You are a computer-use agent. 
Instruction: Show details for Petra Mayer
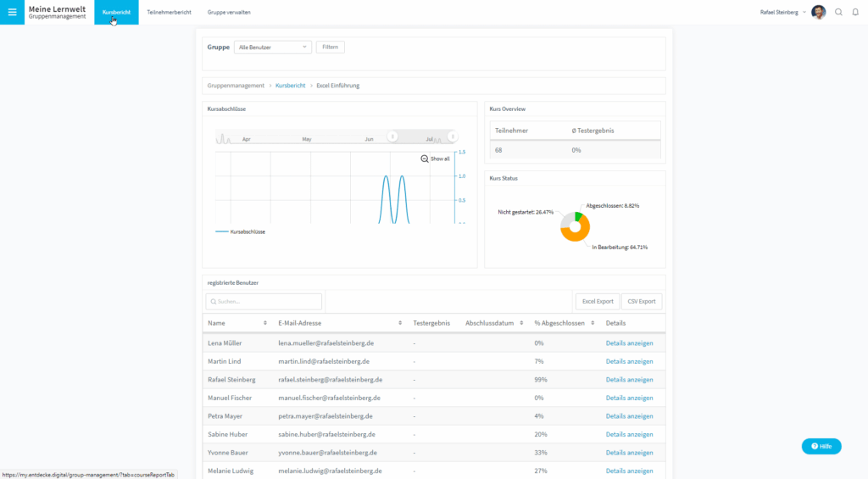point(629,416)
